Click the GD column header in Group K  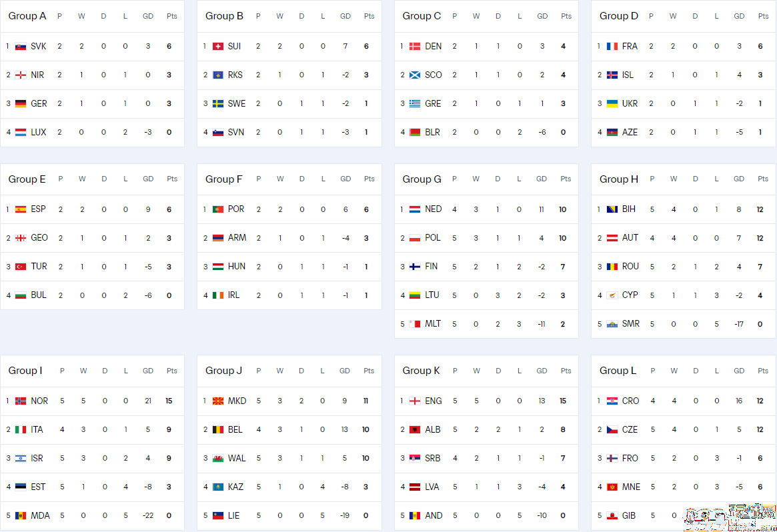click(x=542, y=371)
